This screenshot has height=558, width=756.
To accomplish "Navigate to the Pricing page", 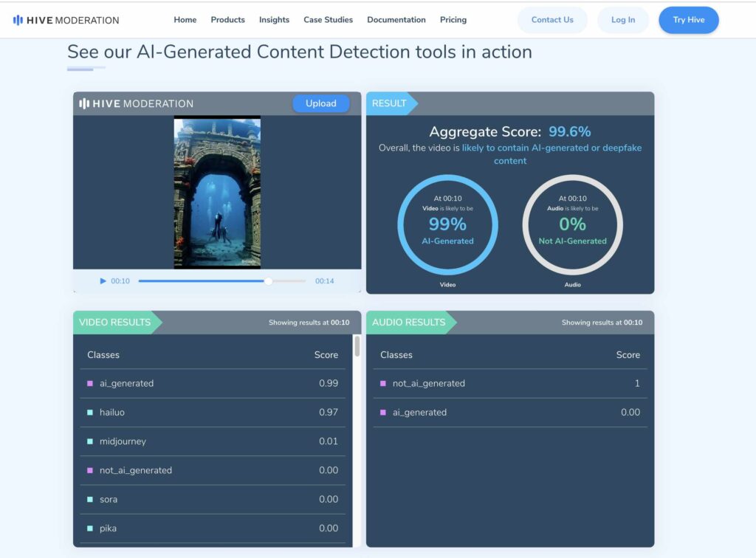I will pyautogui.click(x=453, y=20).
